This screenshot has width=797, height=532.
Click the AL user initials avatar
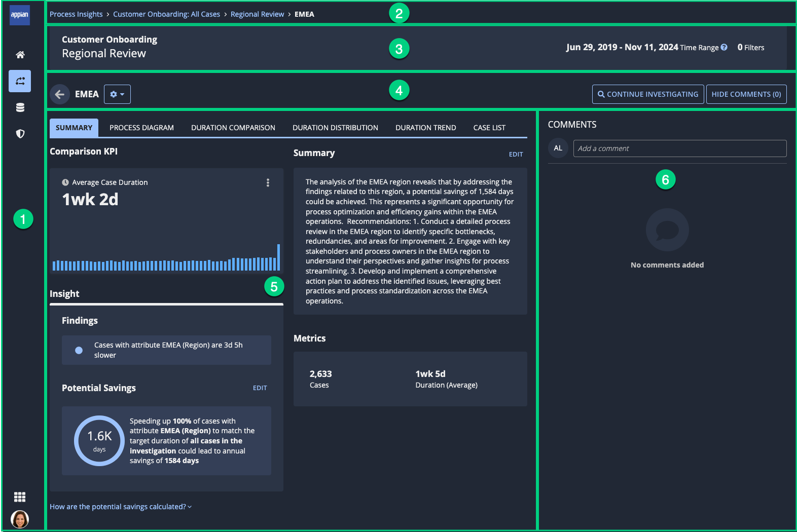558,148
